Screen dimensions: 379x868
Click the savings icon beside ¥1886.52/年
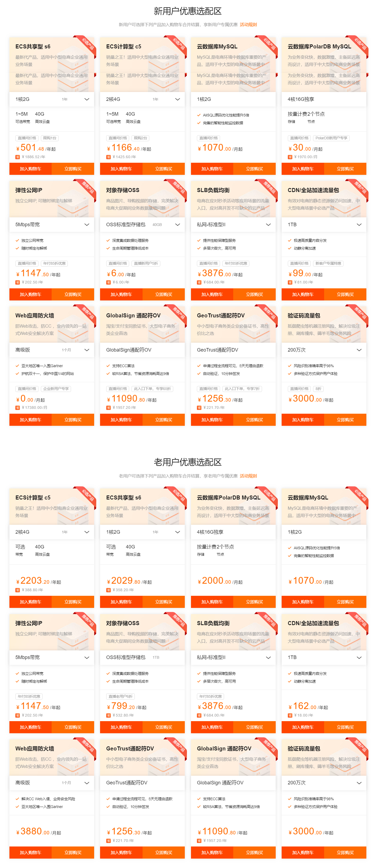(x=17, y=157)
